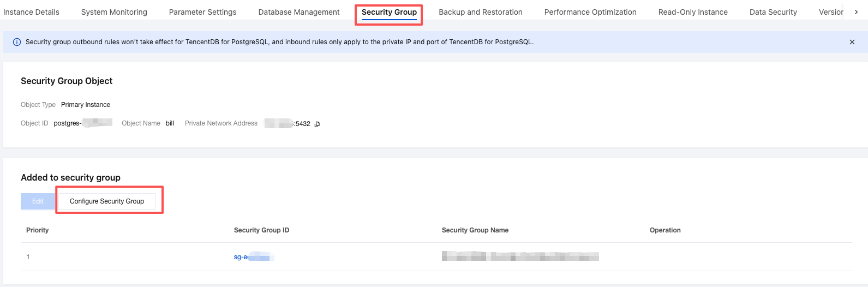Click the Security Group ID column header
This screenshot has height=287, width=868.
pyautogui.click(x=261, y=230)
